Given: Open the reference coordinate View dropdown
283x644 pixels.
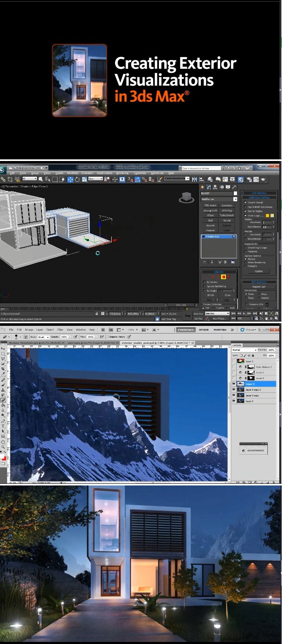Looking at the screenshot, I should [95, 179].
